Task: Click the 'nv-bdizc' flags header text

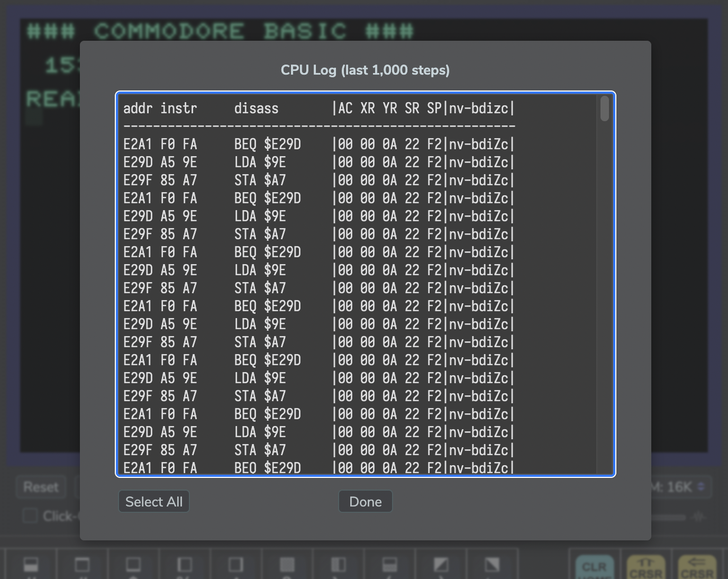Action: coord(479,108)
